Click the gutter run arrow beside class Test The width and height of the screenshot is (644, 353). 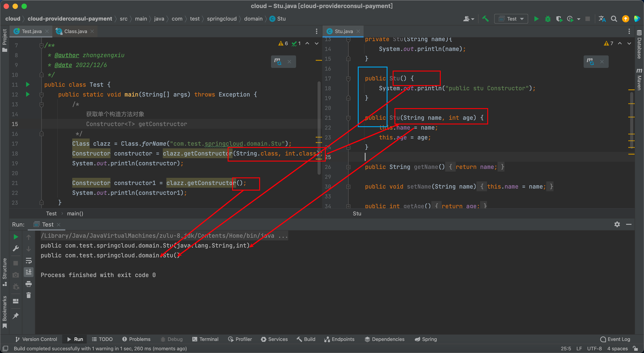point(28,84)
